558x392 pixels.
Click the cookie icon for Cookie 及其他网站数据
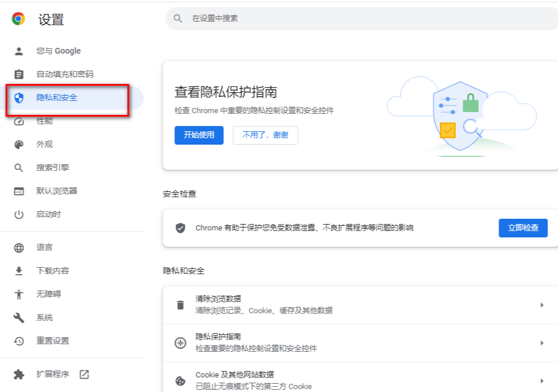click(x=180, y=381)
